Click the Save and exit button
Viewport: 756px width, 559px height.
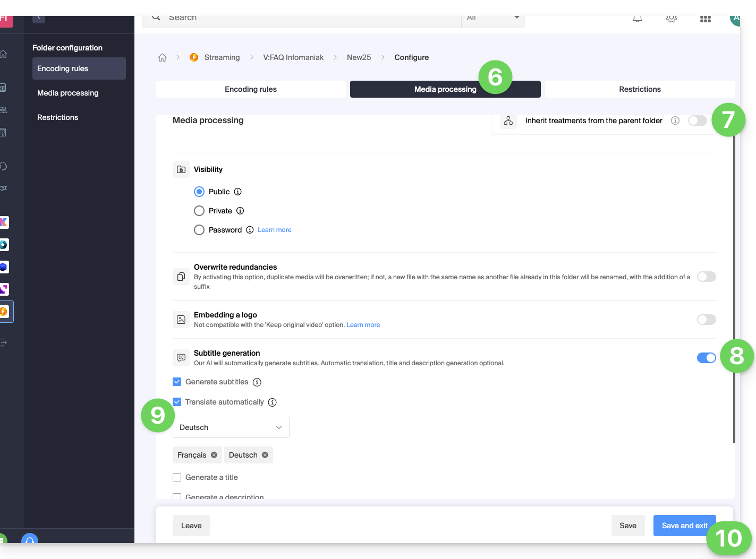(684, 526)
